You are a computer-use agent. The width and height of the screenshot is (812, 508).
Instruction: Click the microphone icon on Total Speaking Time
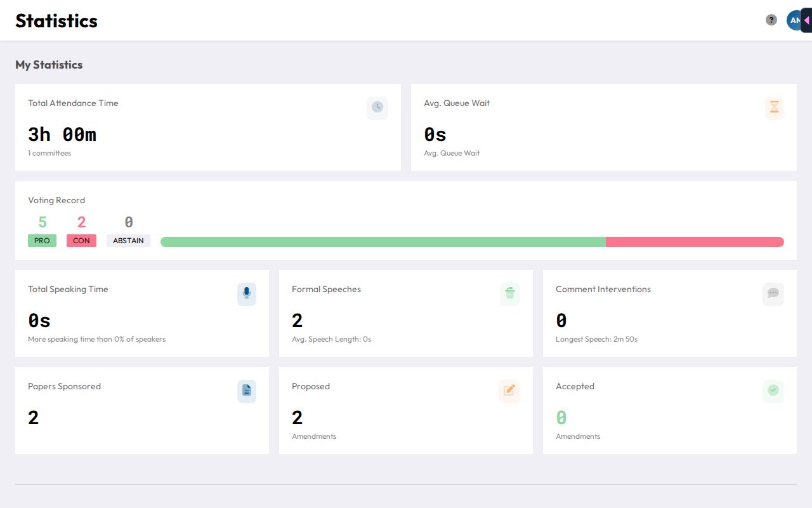pos(247,293)
